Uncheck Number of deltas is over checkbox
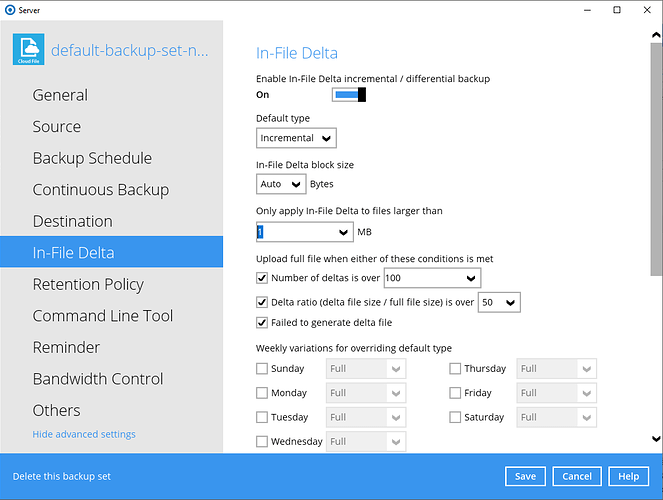 (x=263, y=277)
